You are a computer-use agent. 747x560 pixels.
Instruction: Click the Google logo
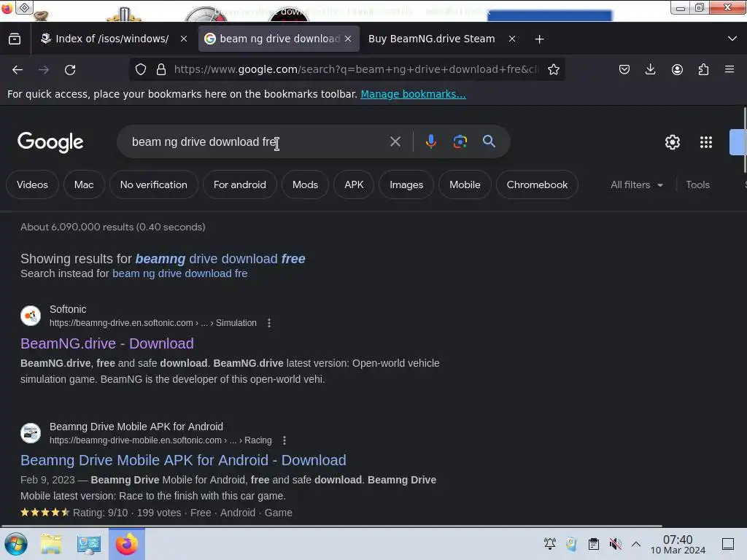(x=50, y=142)
